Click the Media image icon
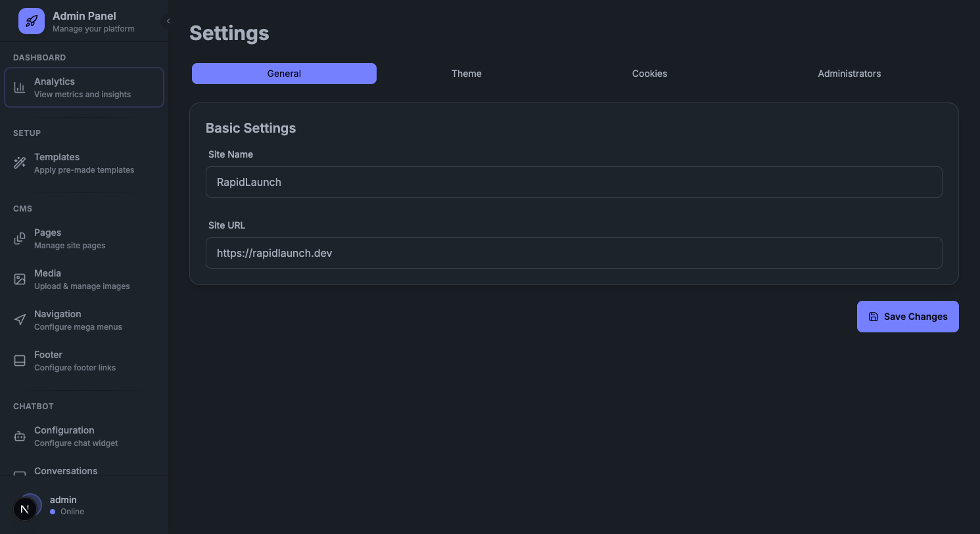Image resolution: width=980 pixels, height=534 pixels. coord(20,279)
